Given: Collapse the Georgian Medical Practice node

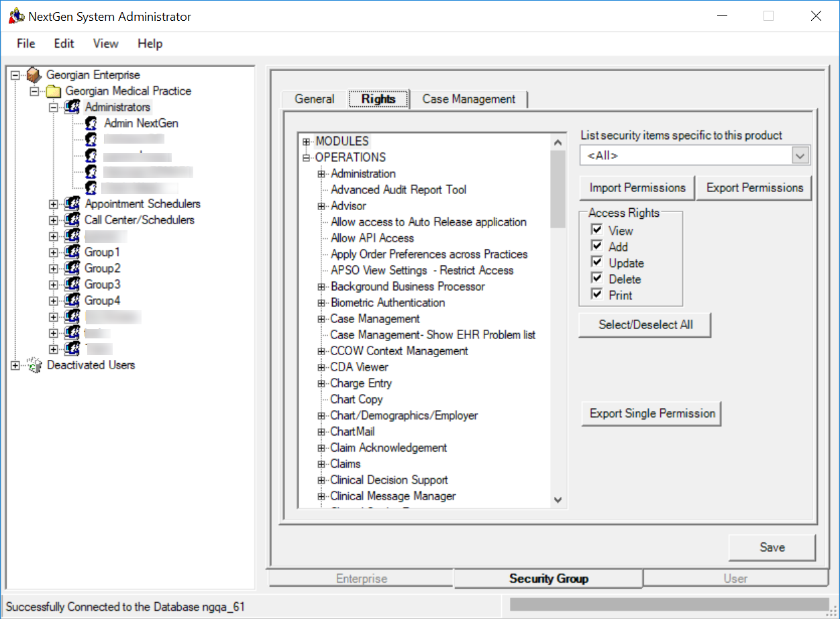Looking at the screenshot, I should tap(35, 91).
